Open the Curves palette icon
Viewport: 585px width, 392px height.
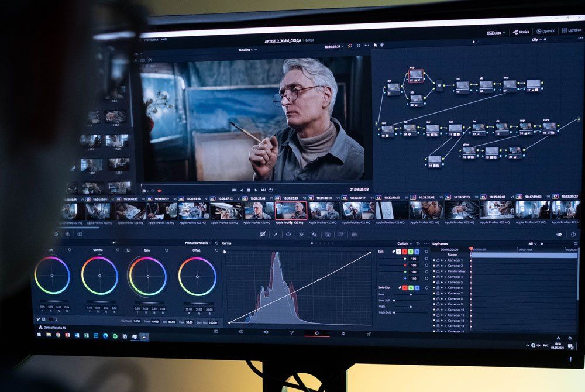(x=263, y=234)
